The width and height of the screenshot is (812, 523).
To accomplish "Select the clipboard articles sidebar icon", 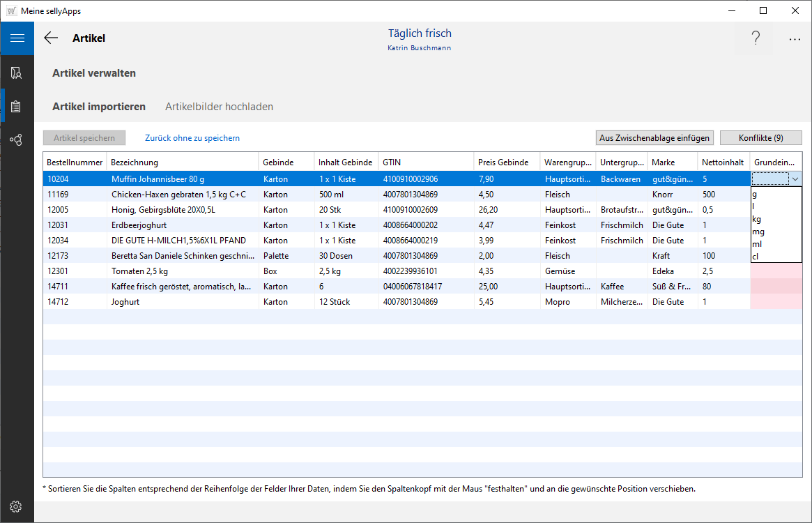I will [16, 106].
